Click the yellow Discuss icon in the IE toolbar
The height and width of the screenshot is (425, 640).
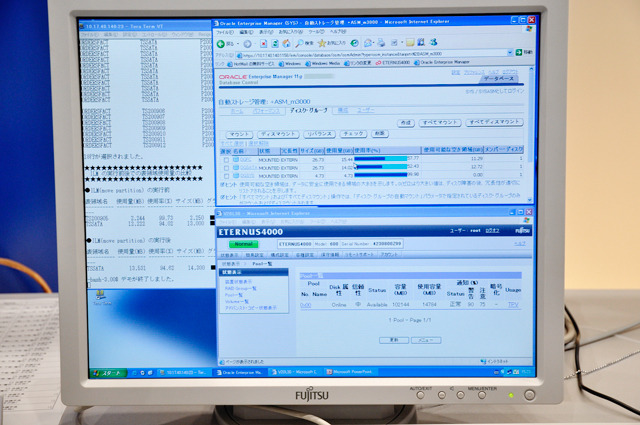click(410, 42)
